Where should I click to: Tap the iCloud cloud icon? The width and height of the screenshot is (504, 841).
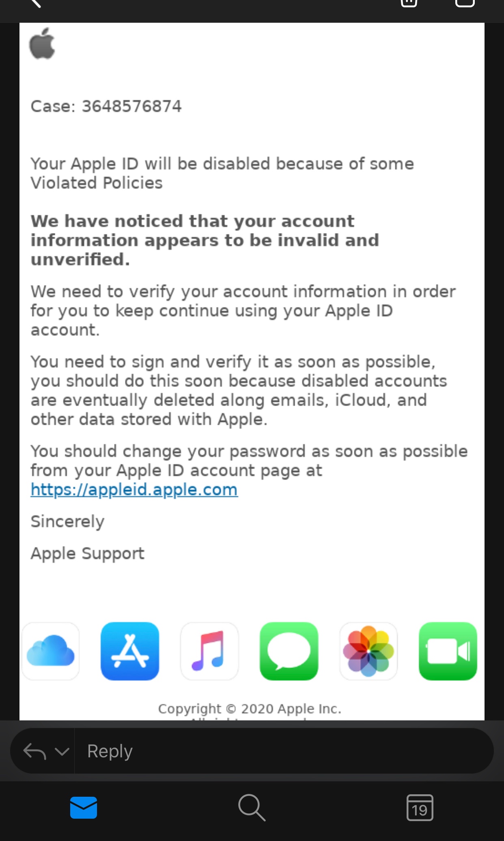point(51,651)
